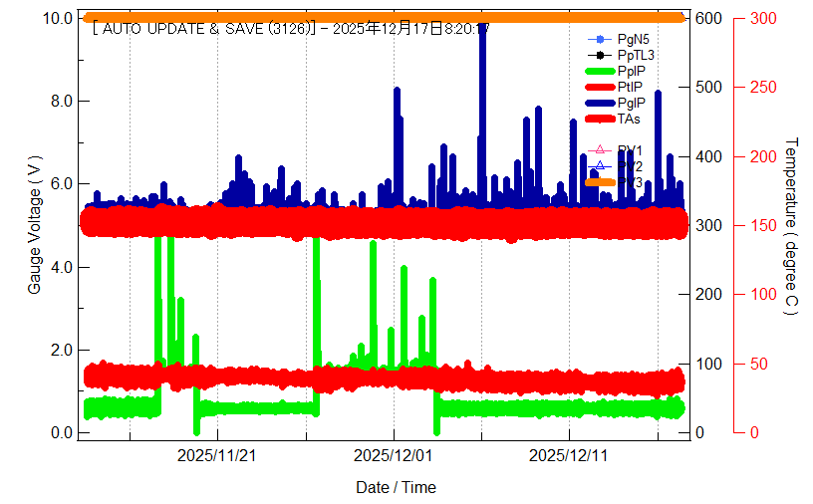Click the dark blue PgIP legend swatch

point(600,103)
